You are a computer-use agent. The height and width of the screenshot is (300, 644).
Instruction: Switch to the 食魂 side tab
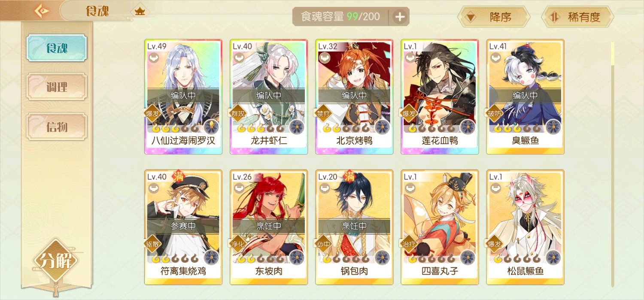coord(57,48)
